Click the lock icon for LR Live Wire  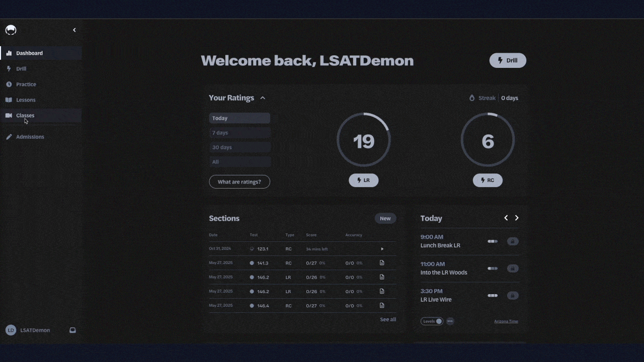tap(512, 296)
